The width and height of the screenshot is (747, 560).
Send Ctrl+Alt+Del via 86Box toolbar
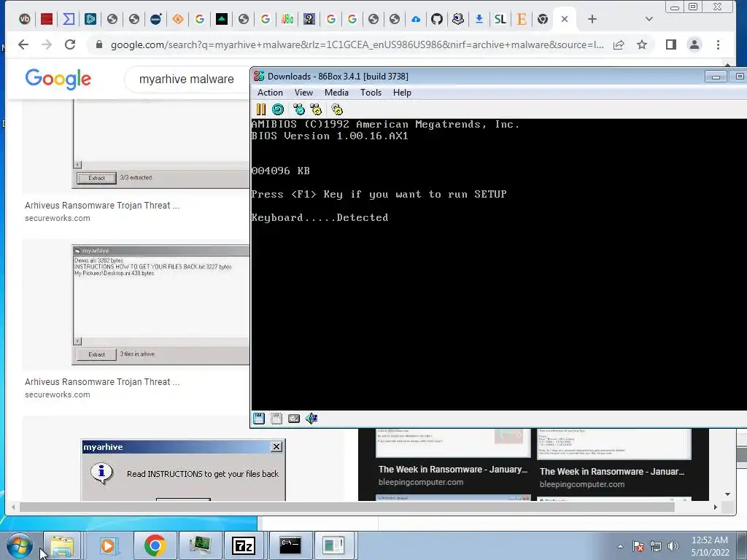298,109
